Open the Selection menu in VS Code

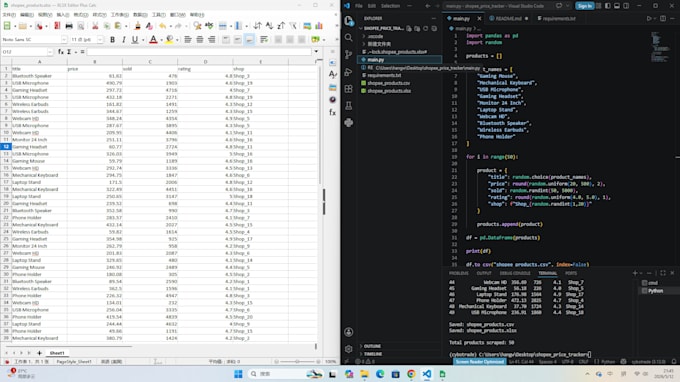coord(390,6)
